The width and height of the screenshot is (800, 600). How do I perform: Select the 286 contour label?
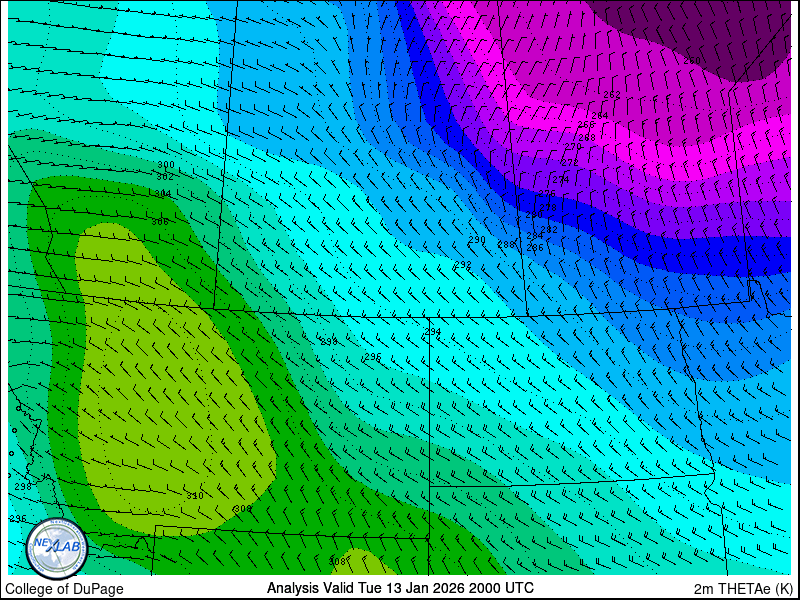pyautogui.click(x=535, y=248)
